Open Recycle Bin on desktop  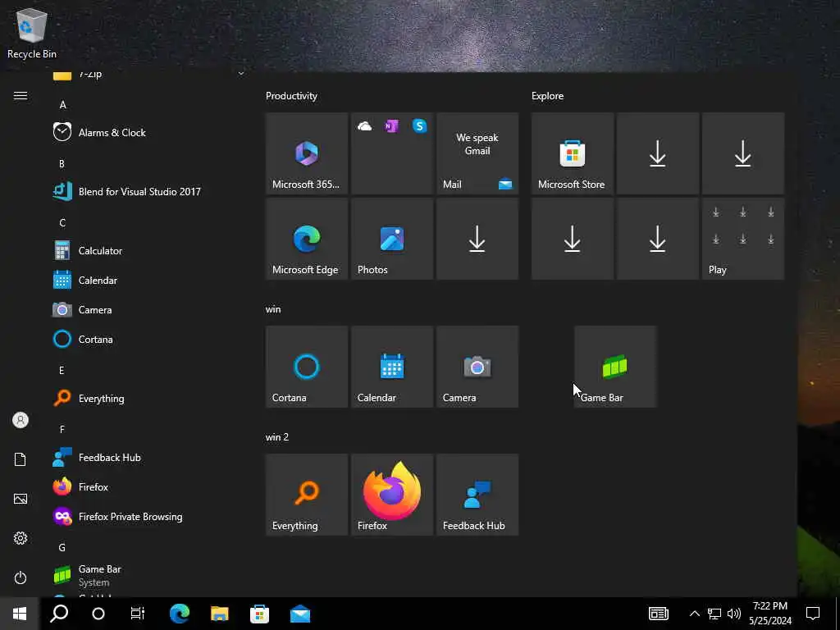[32, 33]
